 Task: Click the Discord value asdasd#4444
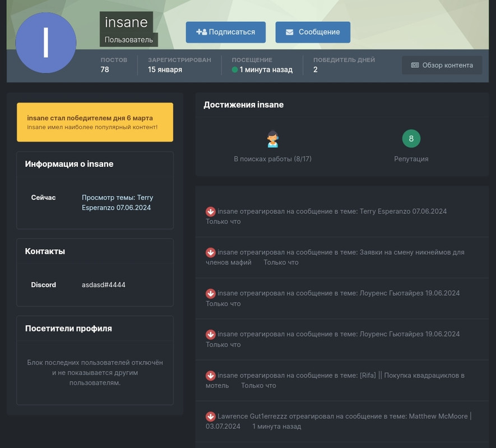coord(104,285)
